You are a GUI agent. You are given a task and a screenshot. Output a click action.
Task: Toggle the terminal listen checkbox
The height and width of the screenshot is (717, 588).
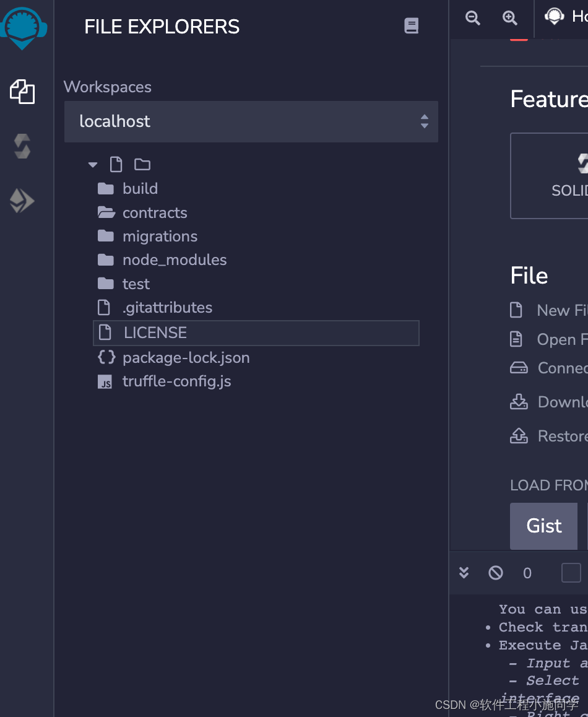click(x=571, y=573)
